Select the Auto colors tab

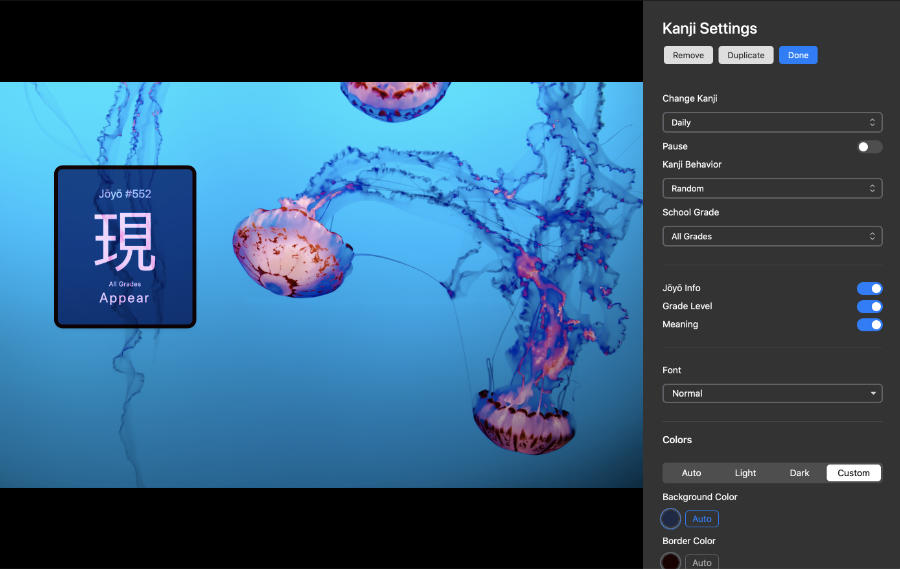(691, 473)
